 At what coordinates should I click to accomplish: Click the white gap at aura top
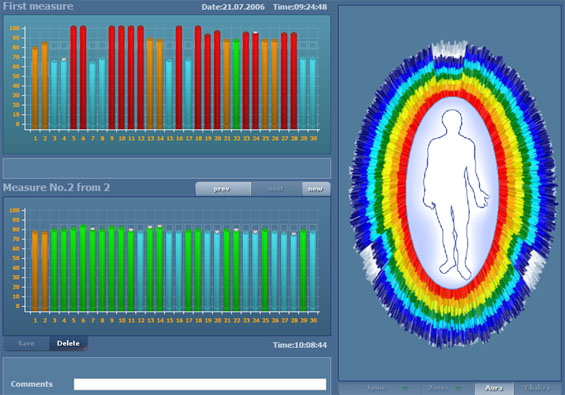pos(449,50)
